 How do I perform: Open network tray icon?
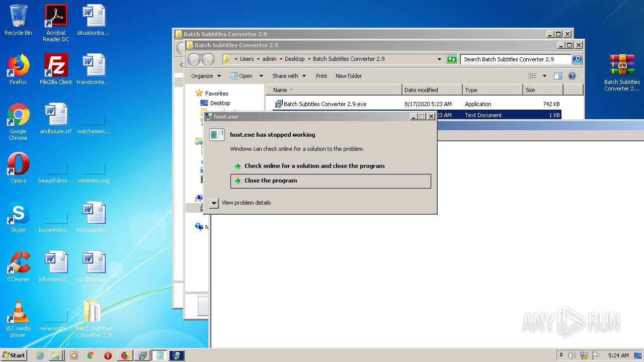click(584, 355)
